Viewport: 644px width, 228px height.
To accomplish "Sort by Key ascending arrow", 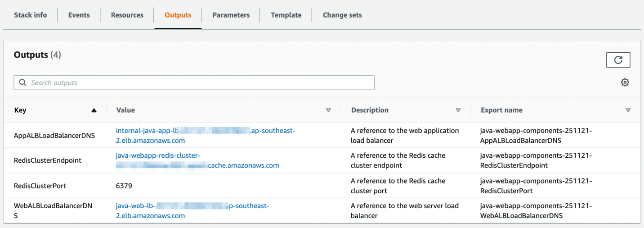I will pos(94,110).
